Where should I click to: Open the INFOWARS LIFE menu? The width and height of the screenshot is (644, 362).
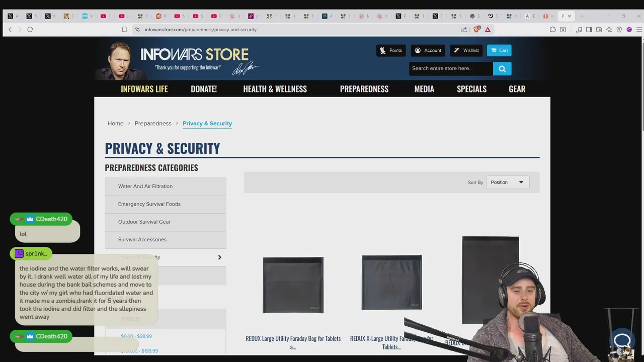click(144, 89)
